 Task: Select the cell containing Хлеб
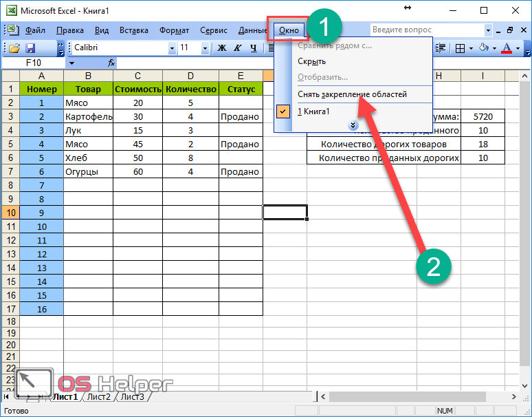click(88, 158)
